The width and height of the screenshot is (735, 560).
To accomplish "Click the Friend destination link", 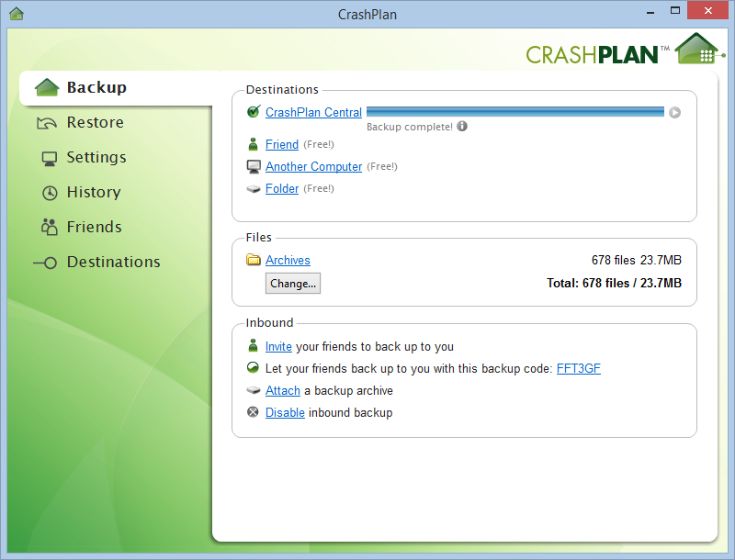I will tap(282, 145).
